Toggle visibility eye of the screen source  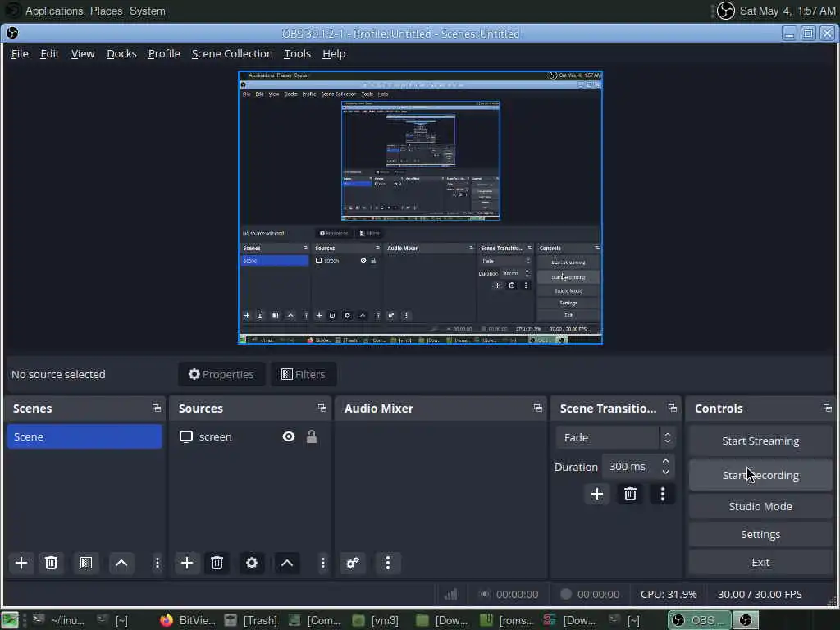click(x=288, y=436)
